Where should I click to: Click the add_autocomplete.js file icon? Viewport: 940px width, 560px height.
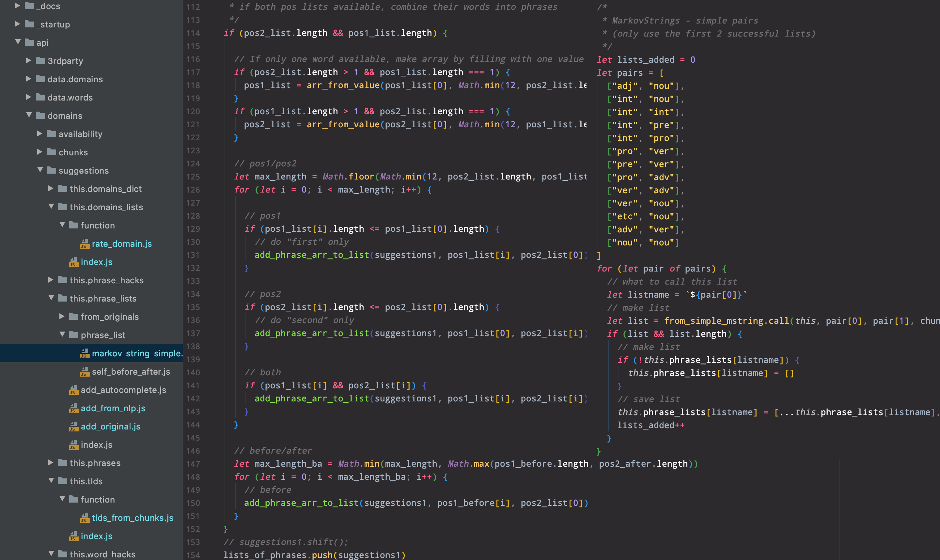73,390
